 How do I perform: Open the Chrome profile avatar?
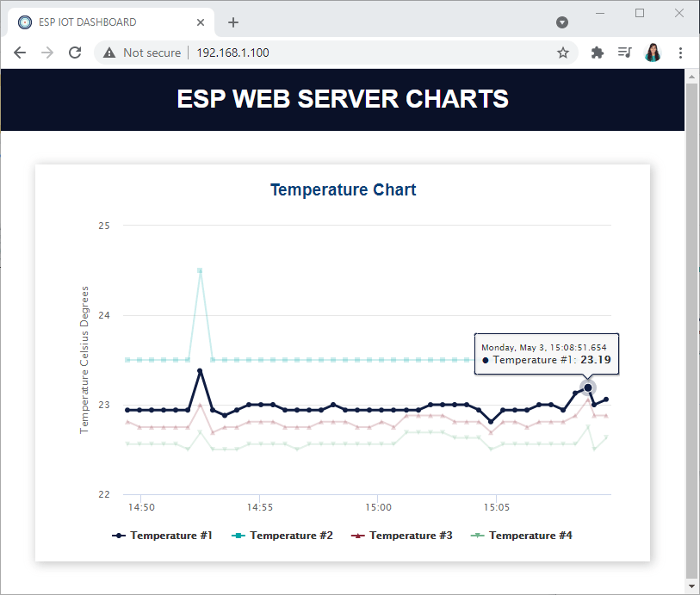tap(653, 52)
